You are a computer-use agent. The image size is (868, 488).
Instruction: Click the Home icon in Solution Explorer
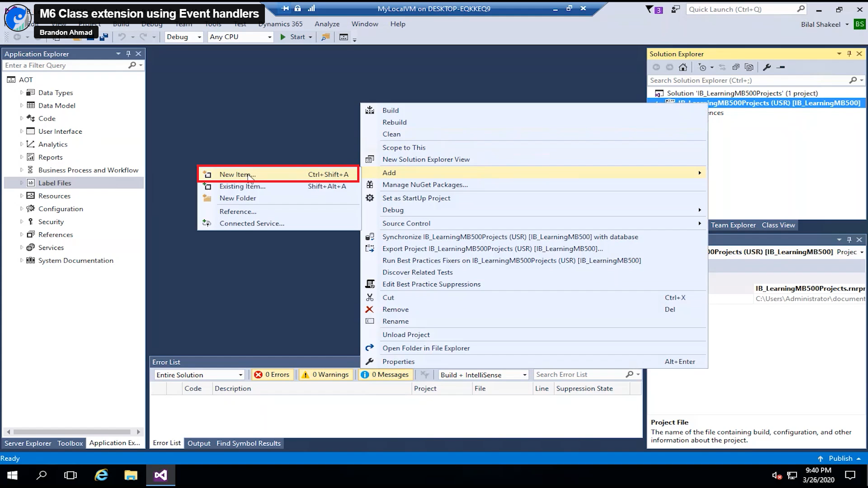pos(683,67)
